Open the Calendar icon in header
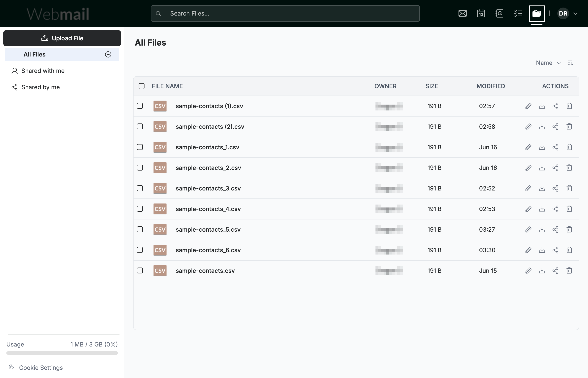This screenshot has height=378, width=588. [x=481, y=13]
